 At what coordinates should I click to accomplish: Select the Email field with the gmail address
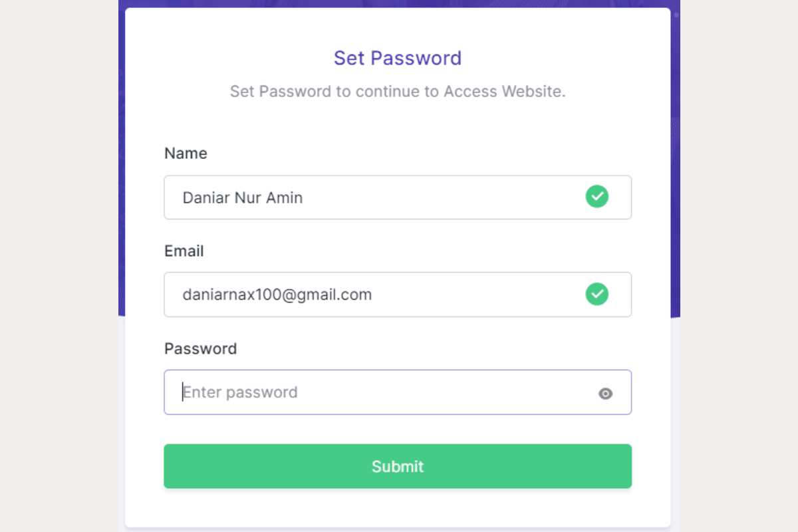click(372, 295)
